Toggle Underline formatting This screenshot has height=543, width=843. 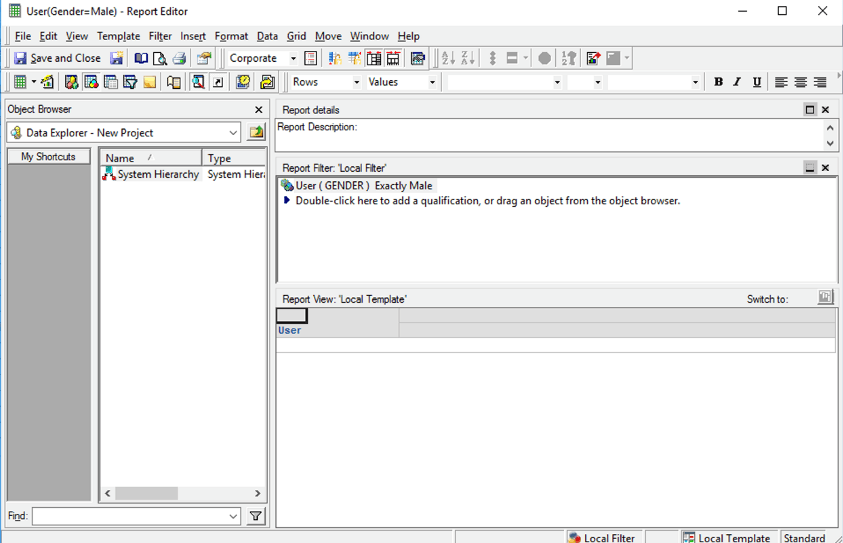(x=757, y=83)
